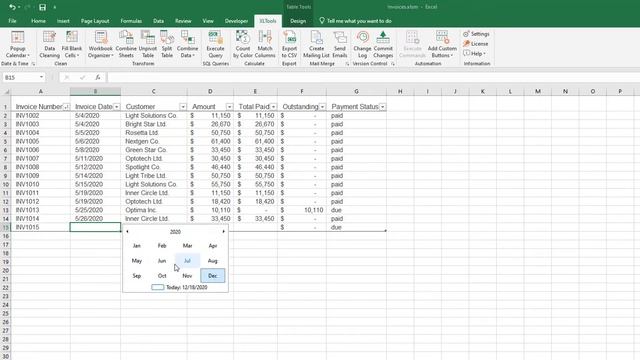The height and width of the screenshot is (360, 640).
Task: Jump to Today's date in the calendar popup
Action: 180,287
